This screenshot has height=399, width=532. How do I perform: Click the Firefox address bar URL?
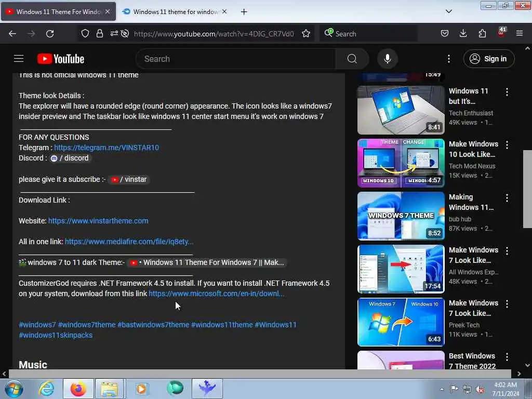tap(214, 34)
